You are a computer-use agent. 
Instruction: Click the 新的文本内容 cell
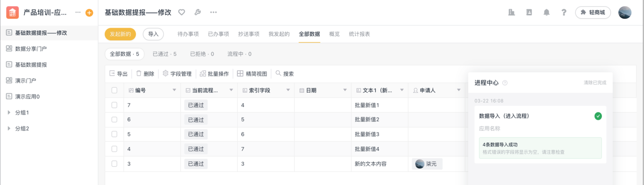[x=379, y=164]
